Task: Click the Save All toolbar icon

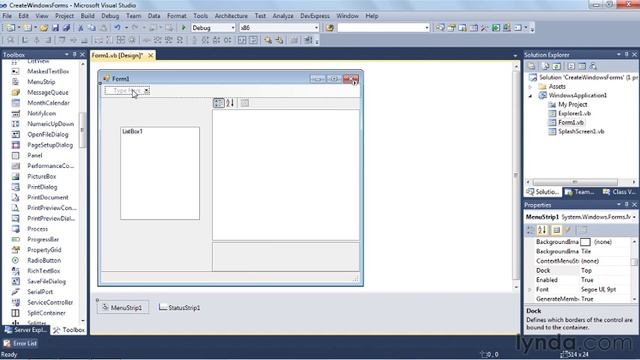Action: (66, 28)
